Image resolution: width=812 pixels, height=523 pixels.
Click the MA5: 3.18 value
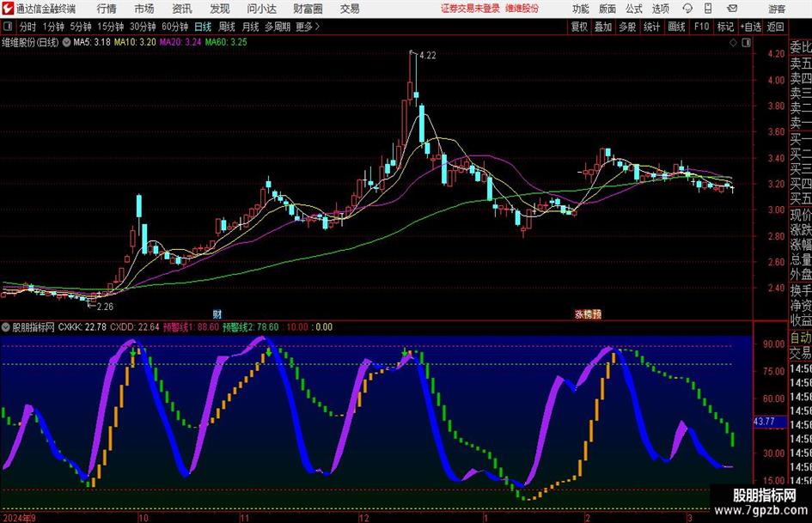click(x=92, y=42)
